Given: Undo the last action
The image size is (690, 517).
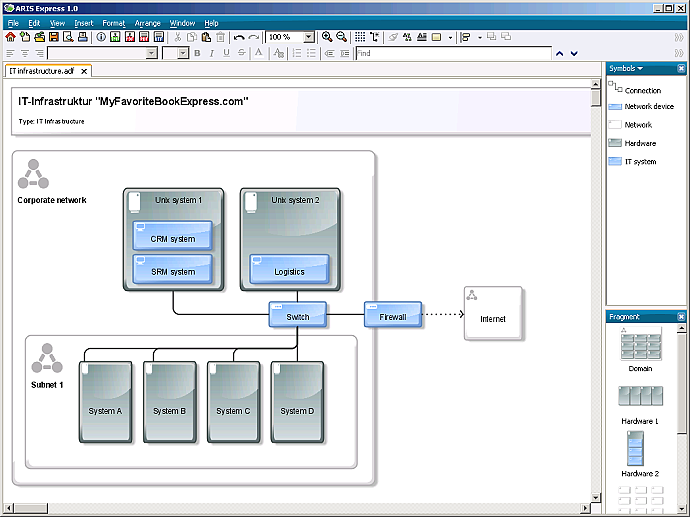Looking at the screenshot, I should pos(239,37).
